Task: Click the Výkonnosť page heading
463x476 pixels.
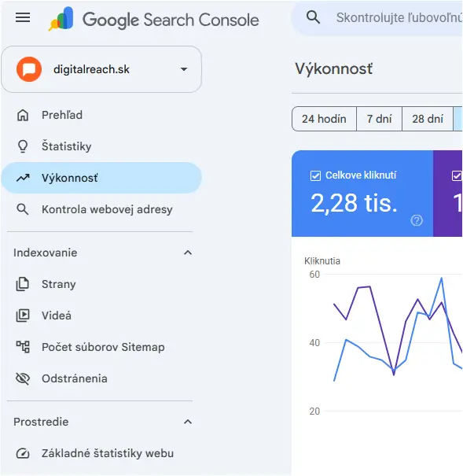Action: click(333, 69)
